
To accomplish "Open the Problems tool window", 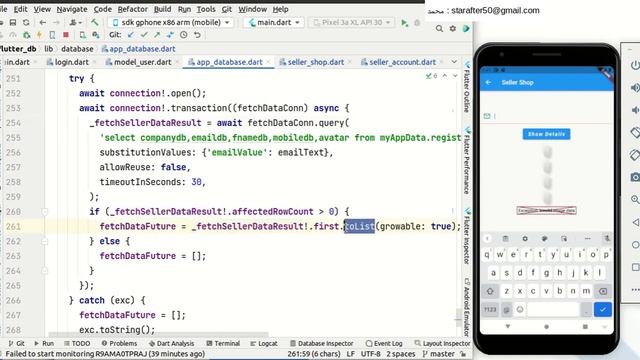I will point(119,344).
